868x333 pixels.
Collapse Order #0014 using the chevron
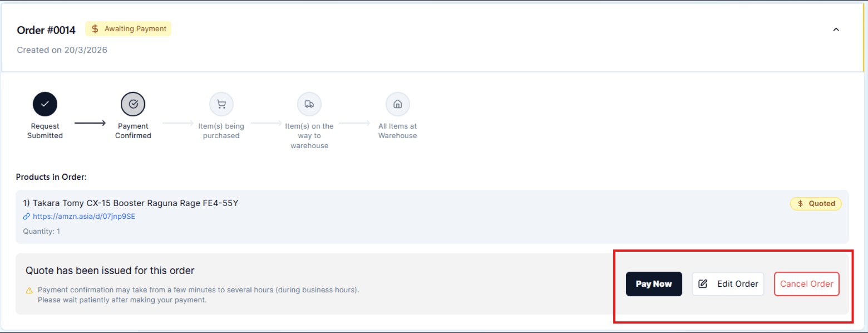click(x=836, y=30)
